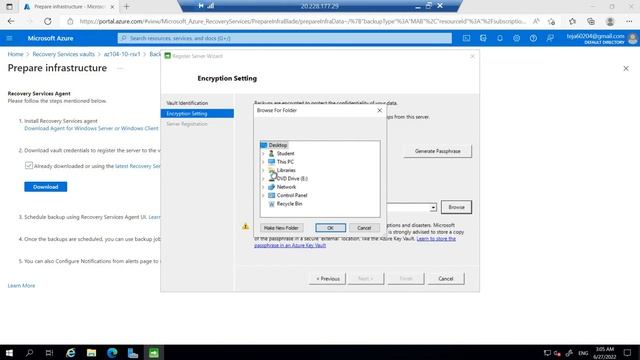
Task: Open new browser tab
Action: point(127,7)
